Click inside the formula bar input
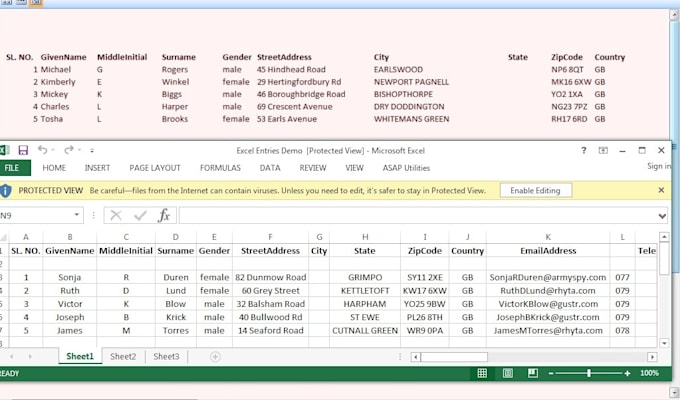Viewport: 680px width, 400px height. point(418,216)
